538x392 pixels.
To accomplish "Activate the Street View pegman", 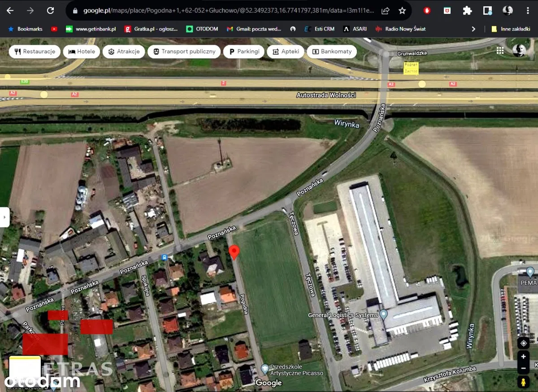I will [x=523, y=382].
